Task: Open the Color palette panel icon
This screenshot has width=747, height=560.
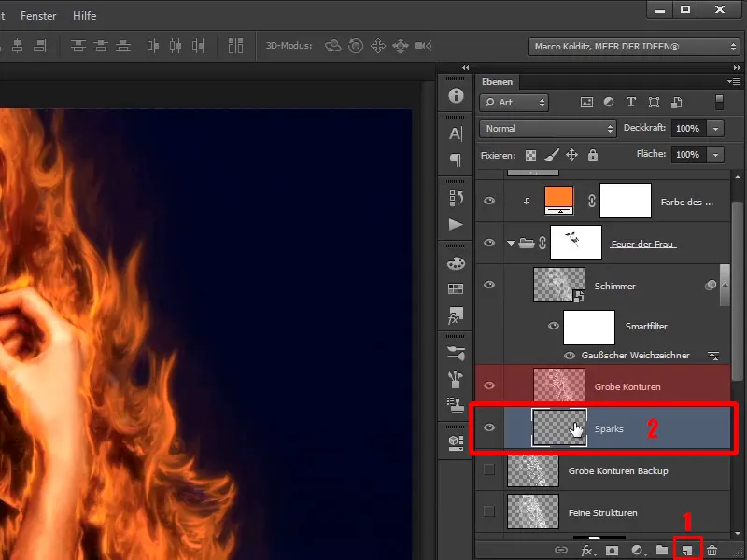Action: pos(456,263)
